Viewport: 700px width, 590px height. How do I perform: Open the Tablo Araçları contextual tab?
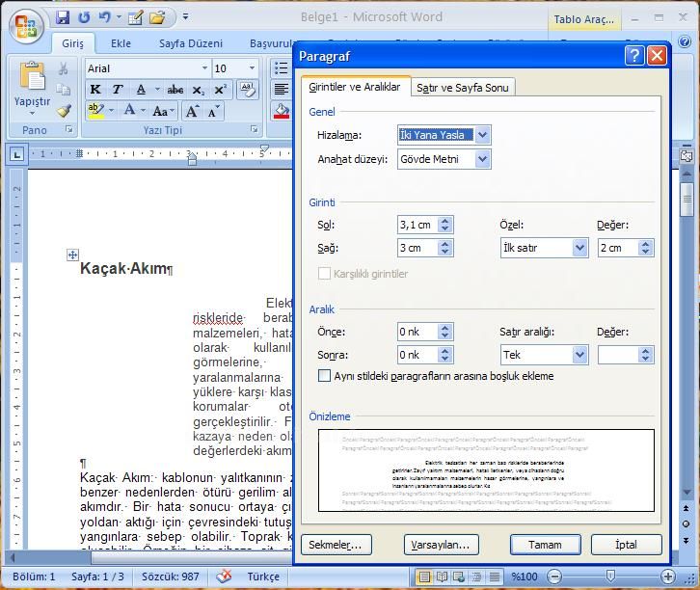(x=584, y=19)
